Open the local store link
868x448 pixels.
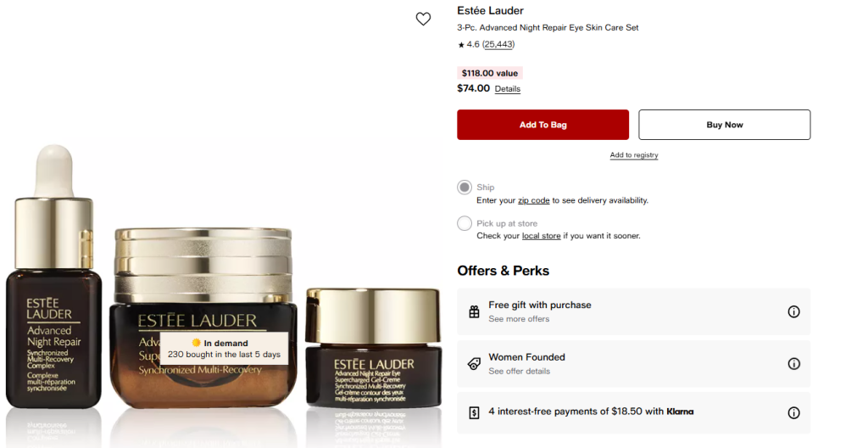(542, 236)
